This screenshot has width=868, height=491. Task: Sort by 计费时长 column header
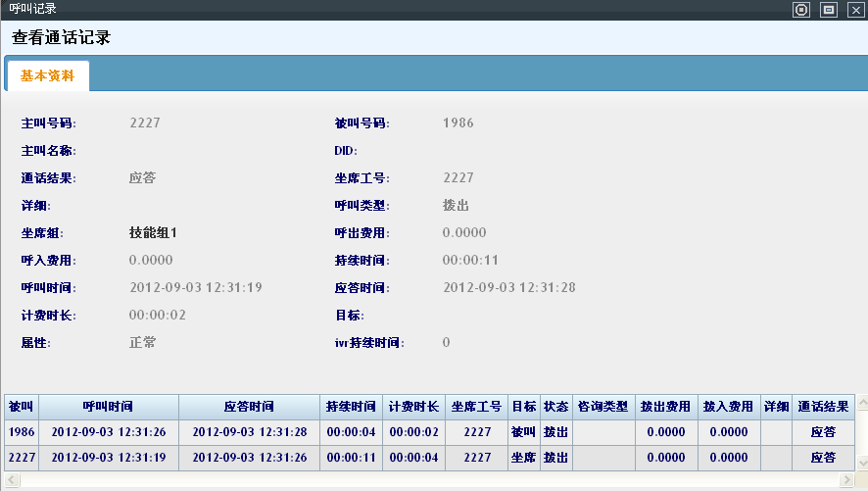(x=413, y=407)
